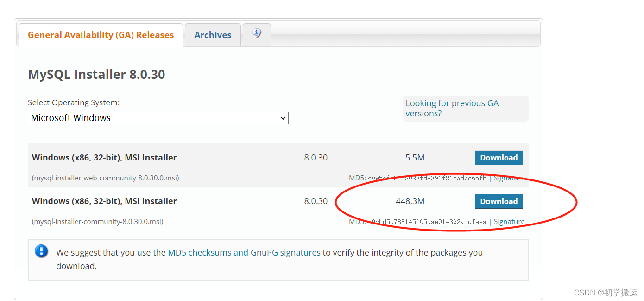Screen dimensions: 644x301
Task: Select filename (mysql-installer-community-8.0.30.0.msi)
Action: [x=97, y=222]
